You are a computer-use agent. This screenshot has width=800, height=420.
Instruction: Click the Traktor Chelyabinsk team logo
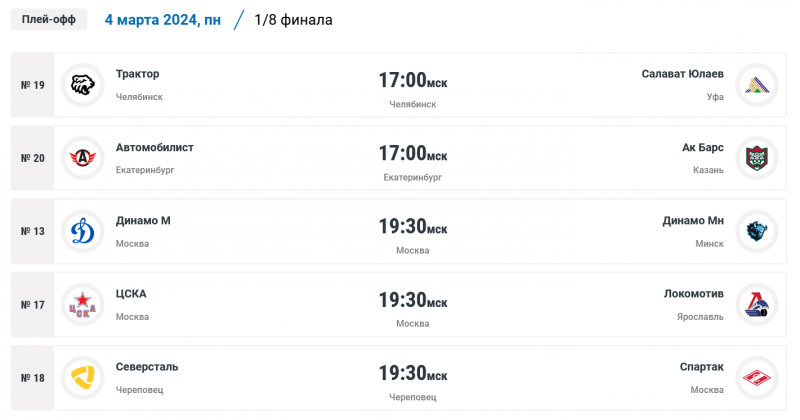coord(82,85)
